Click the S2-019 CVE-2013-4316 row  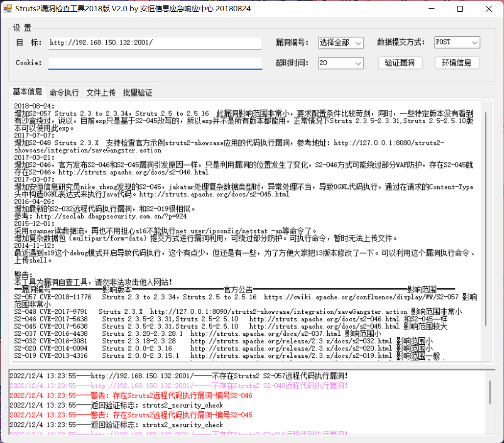pos(227,356)
